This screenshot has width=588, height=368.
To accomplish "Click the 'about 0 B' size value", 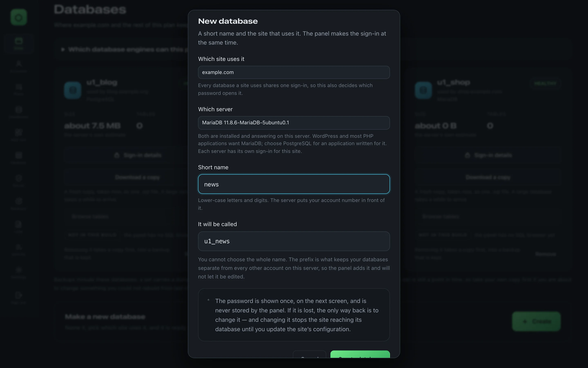I will tap(436, 126).
